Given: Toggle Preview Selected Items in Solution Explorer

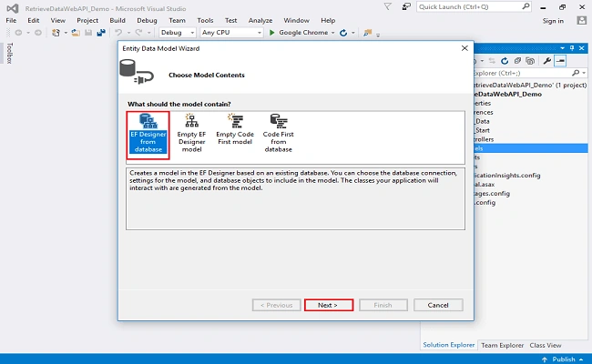Looking at the screenshot, I should [560, 61].
